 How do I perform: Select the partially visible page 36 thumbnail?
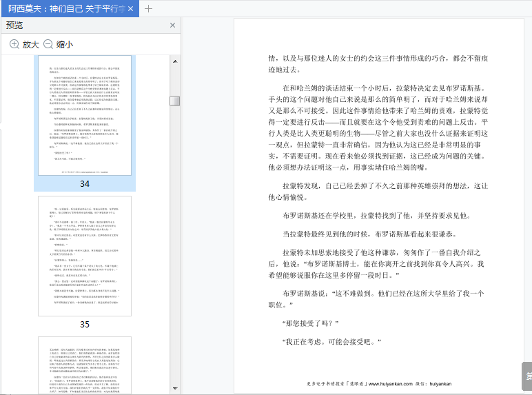pyautogui.click(x=85, y=365)
